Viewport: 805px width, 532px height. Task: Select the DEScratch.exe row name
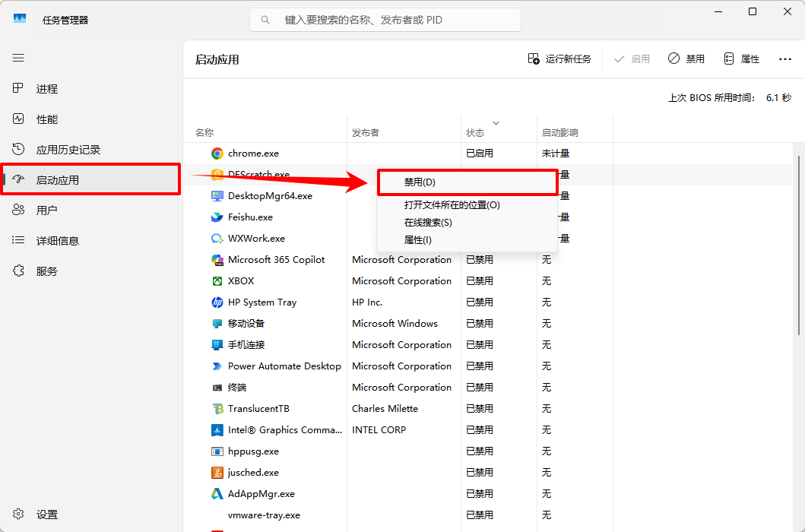258,175
